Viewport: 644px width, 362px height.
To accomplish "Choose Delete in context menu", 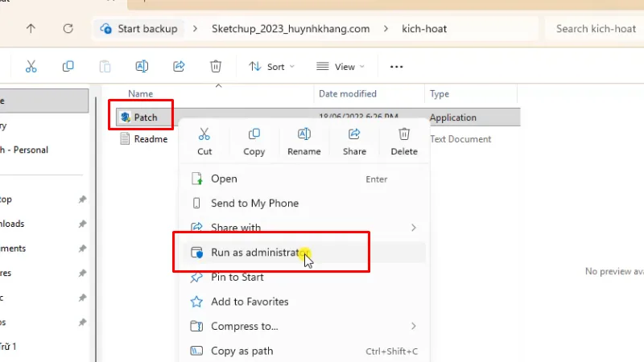I will pos(404,142).
